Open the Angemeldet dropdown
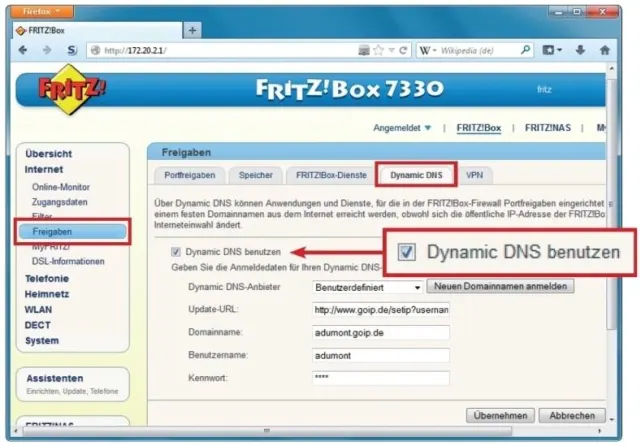 pyautogui.click(x=402, y=128)
